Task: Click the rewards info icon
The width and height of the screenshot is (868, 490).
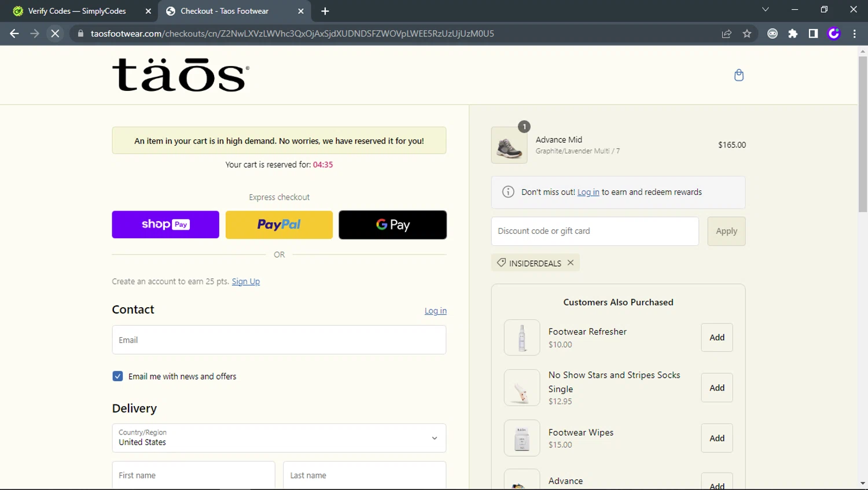Action: pos(508,192)
